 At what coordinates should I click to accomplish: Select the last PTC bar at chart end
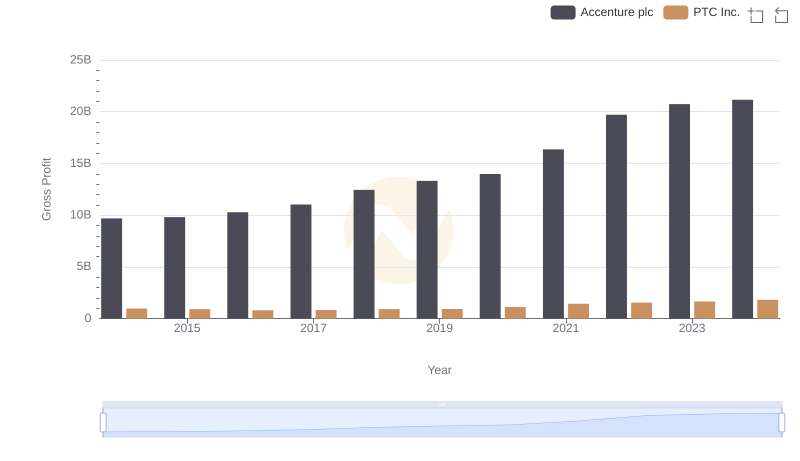(x=768, y=310)
